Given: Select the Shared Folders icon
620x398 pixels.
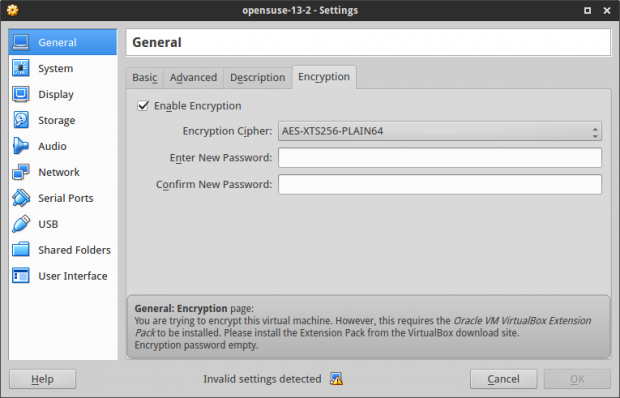Looking at the screenshot, I should point(21,250).
